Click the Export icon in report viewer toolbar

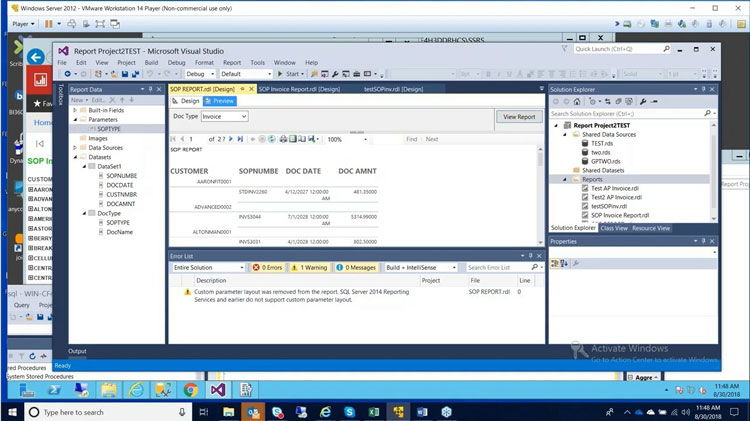tap(313, 139)
